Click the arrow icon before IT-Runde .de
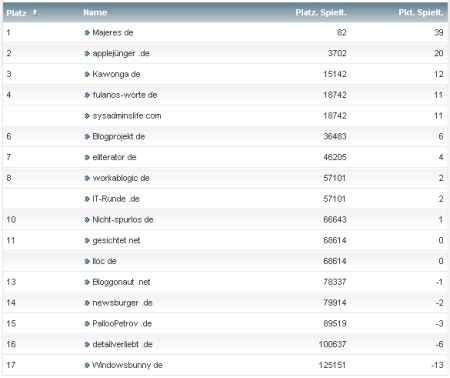Image resolution: width=450 pixels, height=378 pixels. 87,199
